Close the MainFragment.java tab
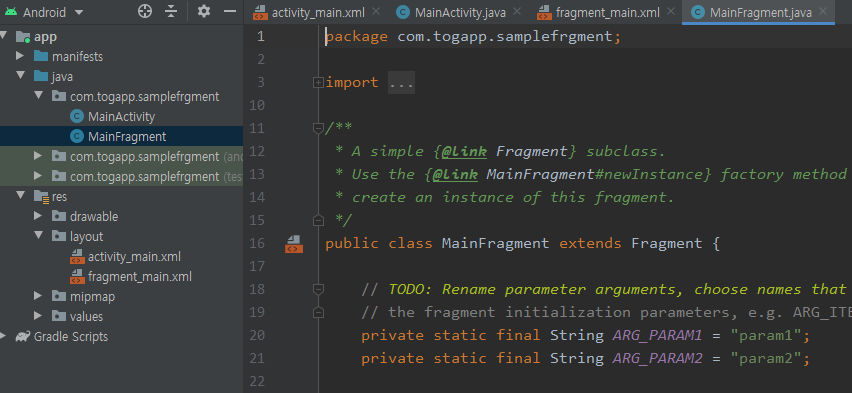The image size is (852, 393). [x=823, y=11]
